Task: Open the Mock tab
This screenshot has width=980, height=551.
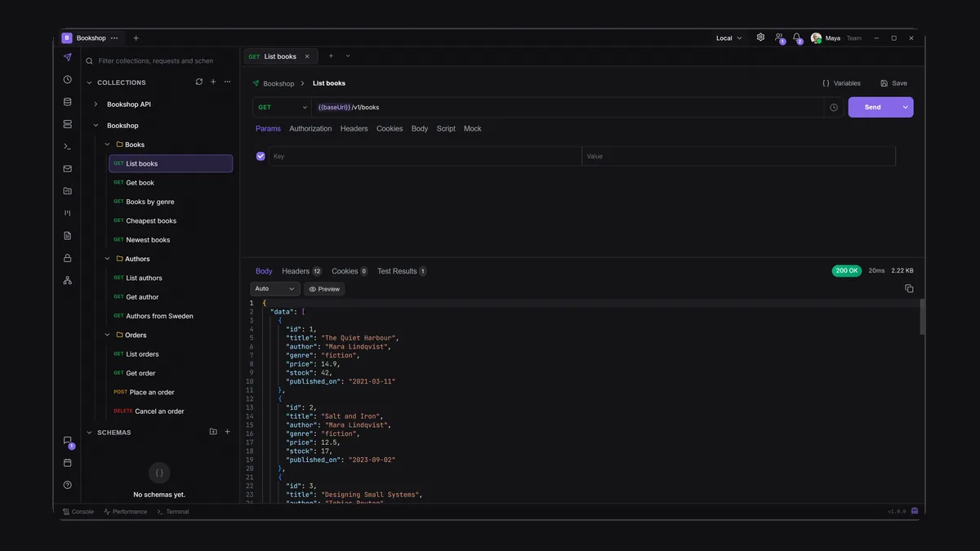Action: click(473, 129)
